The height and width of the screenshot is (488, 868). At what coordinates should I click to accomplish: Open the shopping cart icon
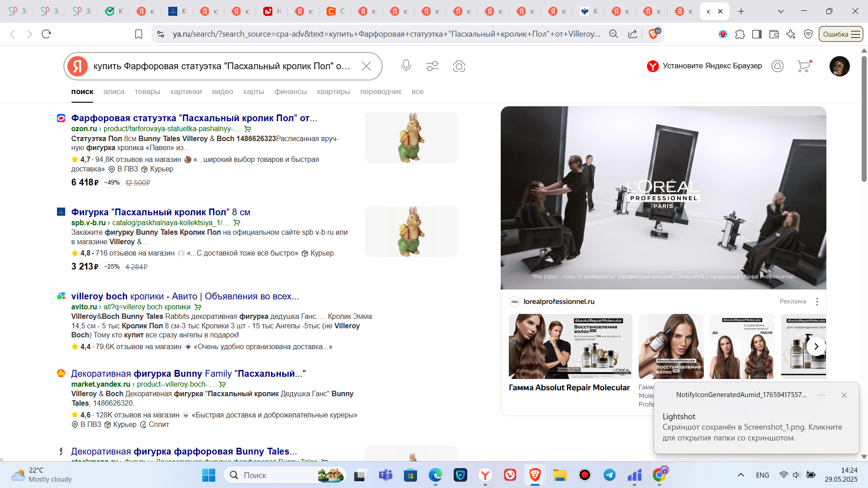(x=804, y=66)
